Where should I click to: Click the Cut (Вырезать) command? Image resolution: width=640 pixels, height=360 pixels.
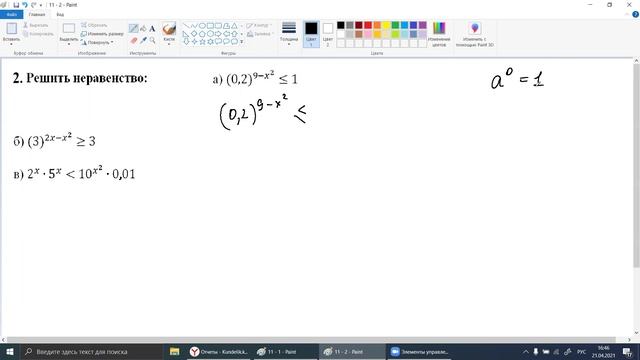(36, 25)
